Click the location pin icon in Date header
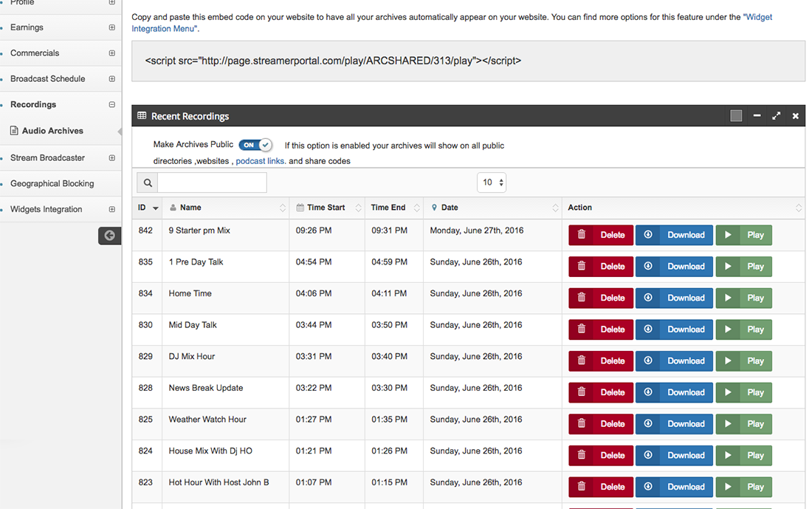Viewport: 812px width, 509px height. [x=434, y=208]
